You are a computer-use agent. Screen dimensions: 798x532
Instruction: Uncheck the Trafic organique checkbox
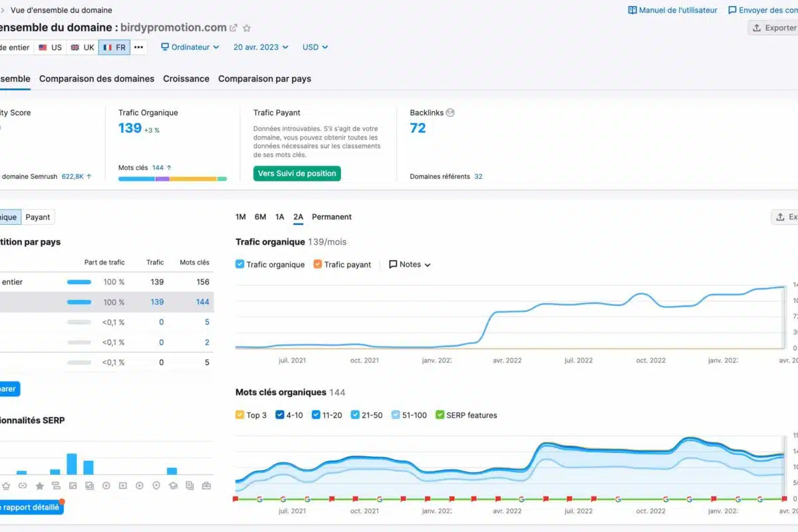coord(240,265)
